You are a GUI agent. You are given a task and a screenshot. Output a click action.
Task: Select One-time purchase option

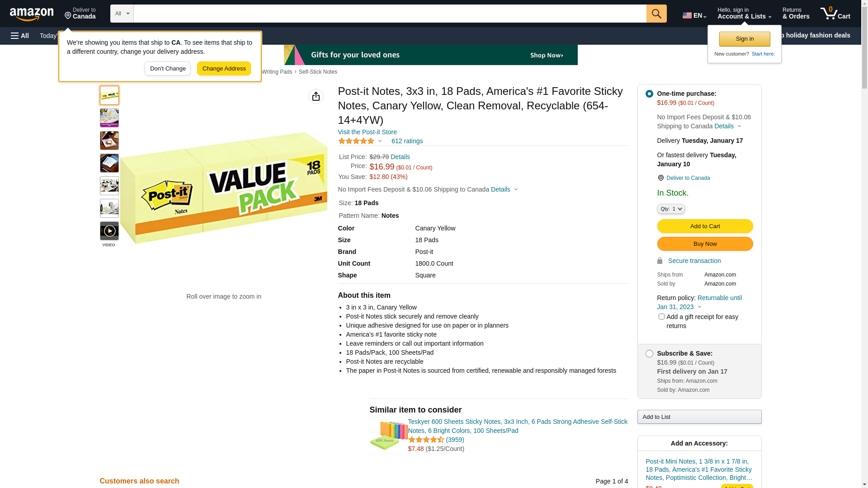tap(649, 94)
